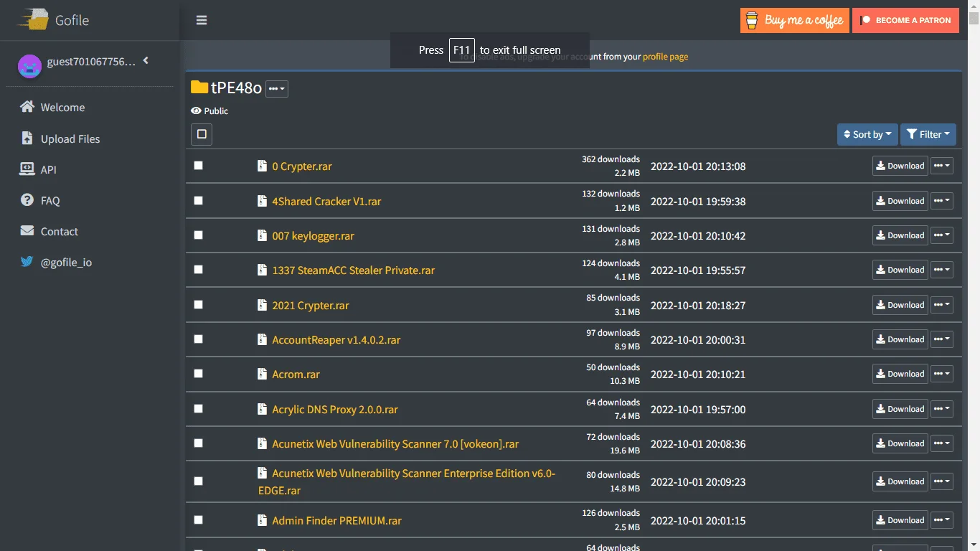Click the FAQ question mark icon

(27, 200)
